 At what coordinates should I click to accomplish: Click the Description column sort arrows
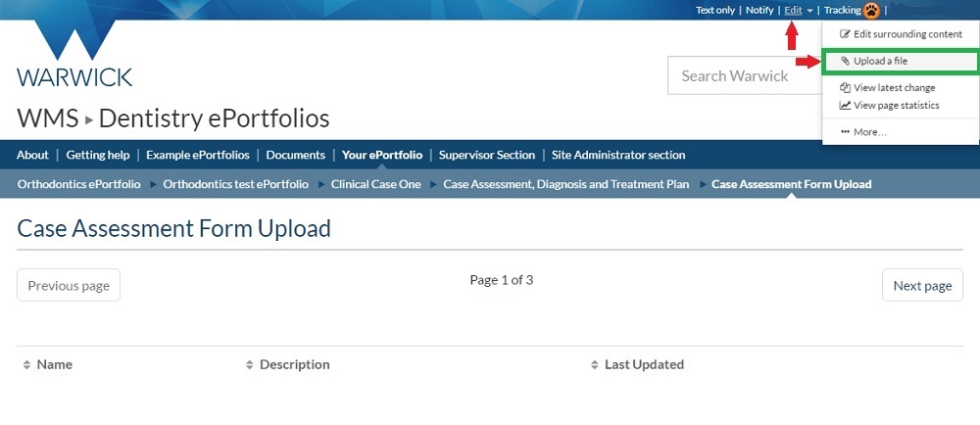[x=250, y=365]
